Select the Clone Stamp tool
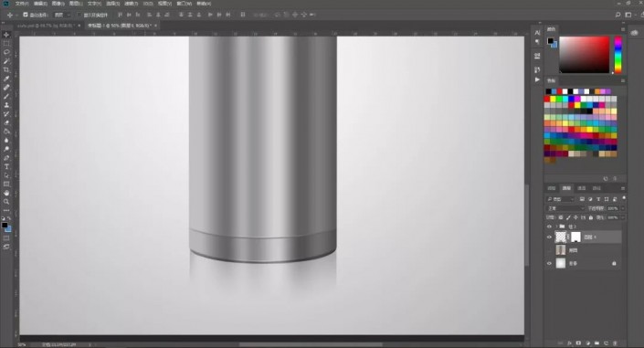 click(x=6, y=105)
